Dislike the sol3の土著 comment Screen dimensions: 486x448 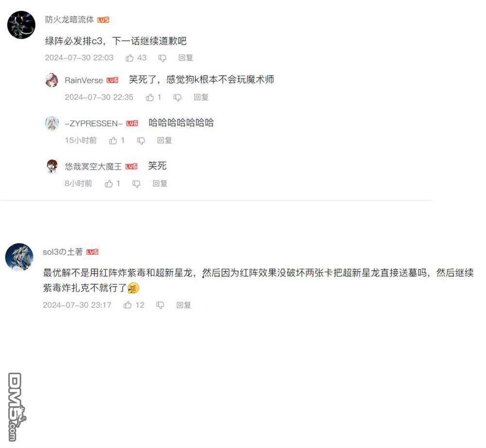pyautogui.click(x=160, y=305)
